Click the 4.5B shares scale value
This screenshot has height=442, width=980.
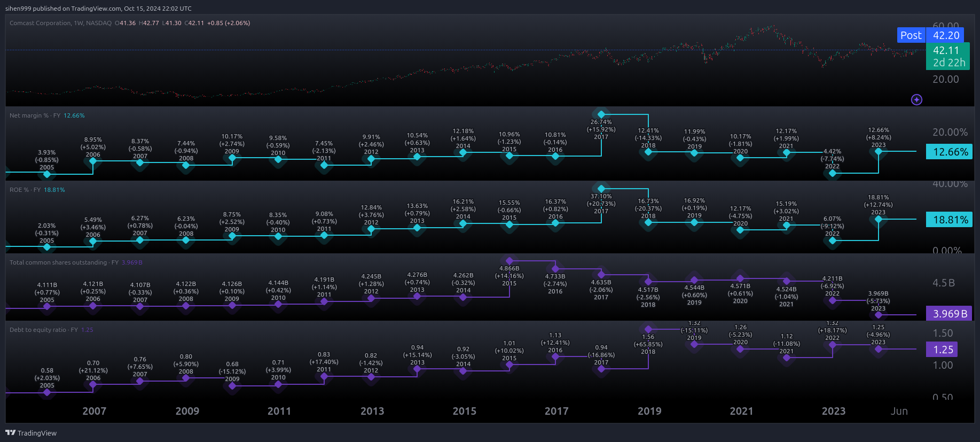point(943,283)
